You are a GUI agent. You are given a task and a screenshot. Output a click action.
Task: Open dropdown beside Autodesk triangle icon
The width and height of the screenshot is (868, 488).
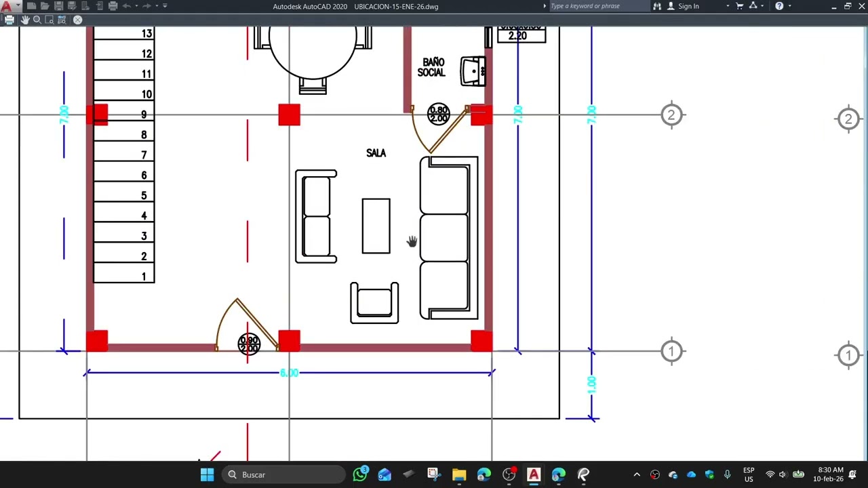(x=763, y=6)
